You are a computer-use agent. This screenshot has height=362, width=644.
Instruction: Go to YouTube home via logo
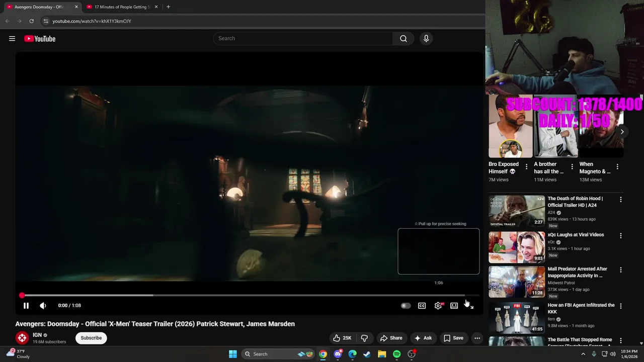click(x=40, y=39)
